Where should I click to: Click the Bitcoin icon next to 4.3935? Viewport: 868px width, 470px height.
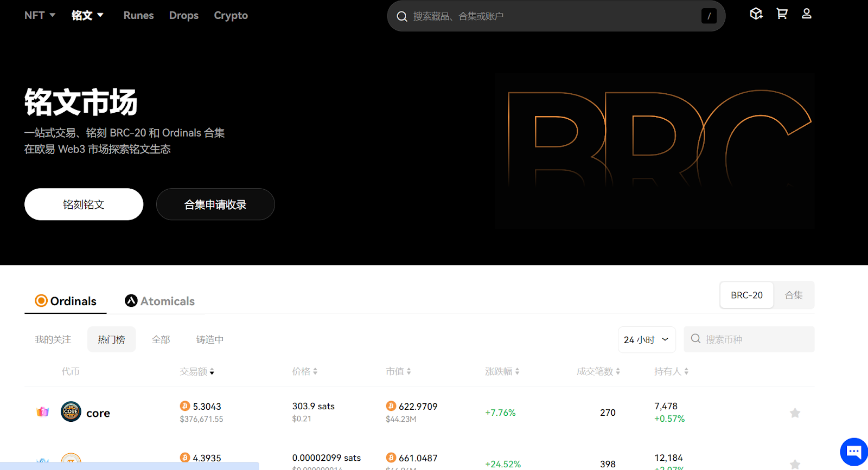185,458
